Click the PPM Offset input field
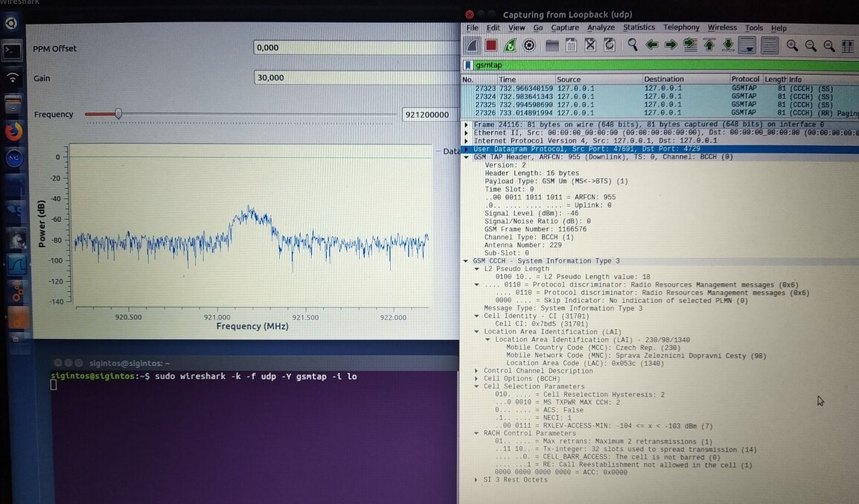This screenshot has height=504, width=859. [357, 48]
